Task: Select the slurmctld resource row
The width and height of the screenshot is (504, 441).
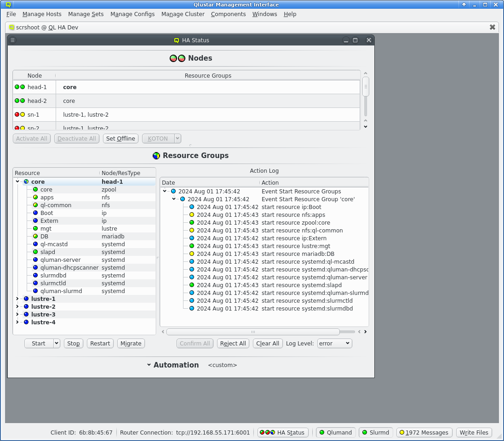Action: click(85, 283)
